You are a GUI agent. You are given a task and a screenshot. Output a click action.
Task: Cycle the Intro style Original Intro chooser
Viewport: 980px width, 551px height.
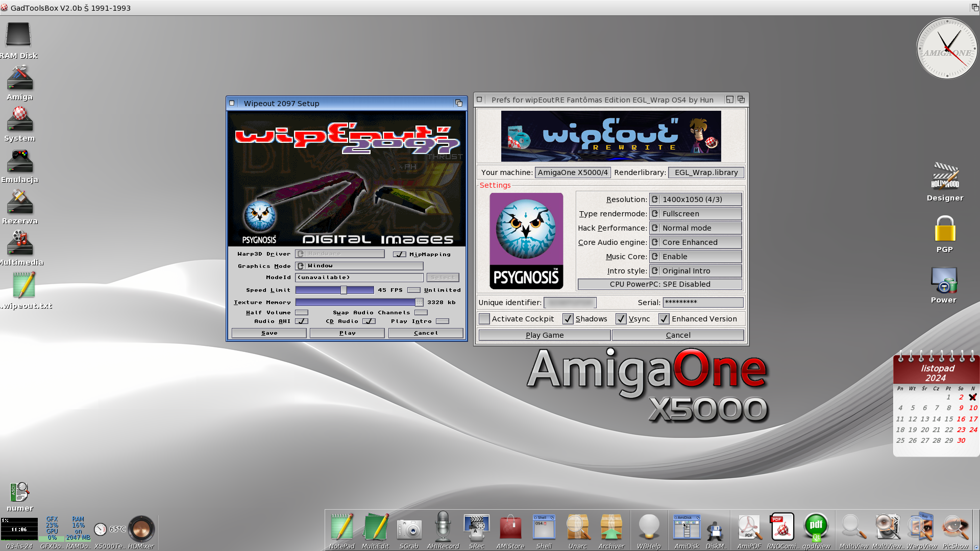(x=696, y=271)
